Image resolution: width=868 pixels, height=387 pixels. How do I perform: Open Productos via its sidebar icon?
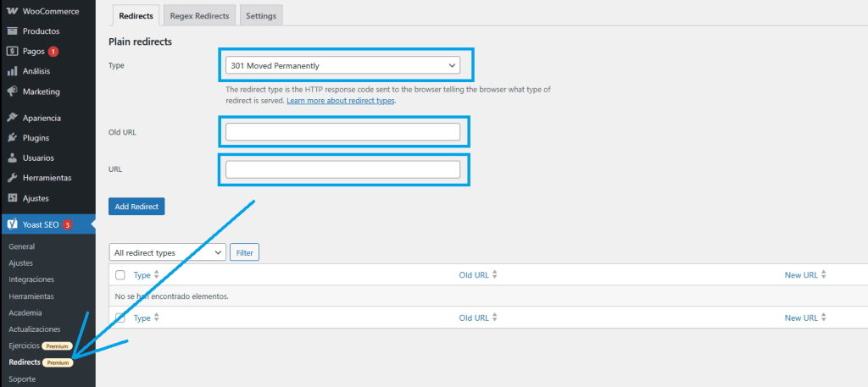[13, 31]
